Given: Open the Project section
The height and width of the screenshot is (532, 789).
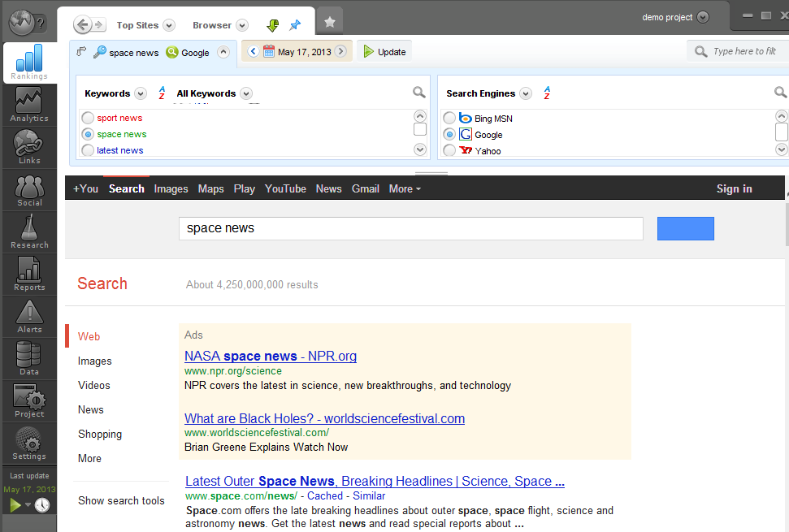Looking at the screenshot, I should [29, 400].
